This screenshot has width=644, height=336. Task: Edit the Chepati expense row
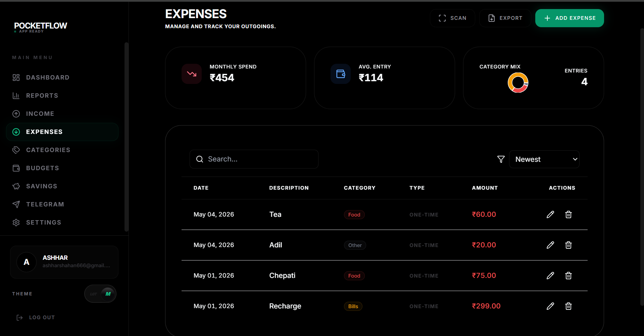(550, 276)
